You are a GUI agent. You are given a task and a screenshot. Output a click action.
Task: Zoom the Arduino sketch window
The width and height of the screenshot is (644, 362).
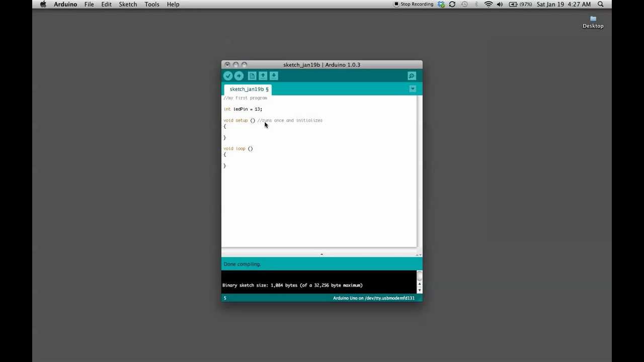pyautogui.click(x=245, y=65)
